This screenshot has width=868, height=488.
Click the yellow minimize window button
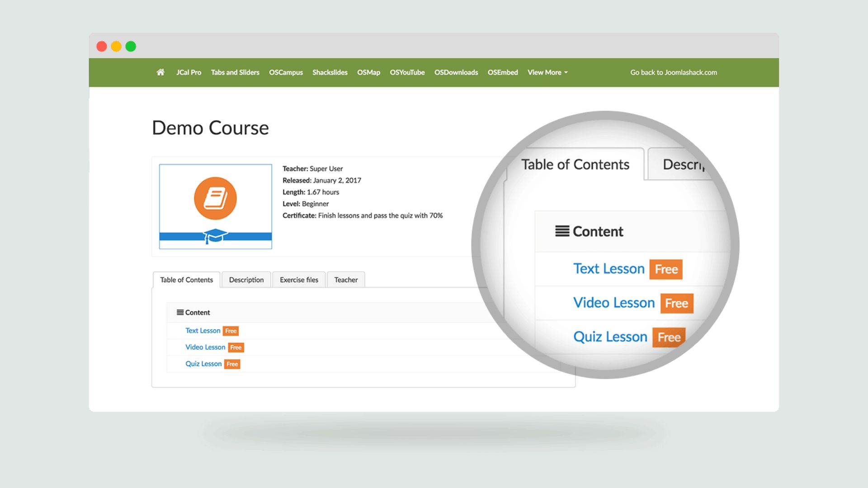tap(116, 47)
